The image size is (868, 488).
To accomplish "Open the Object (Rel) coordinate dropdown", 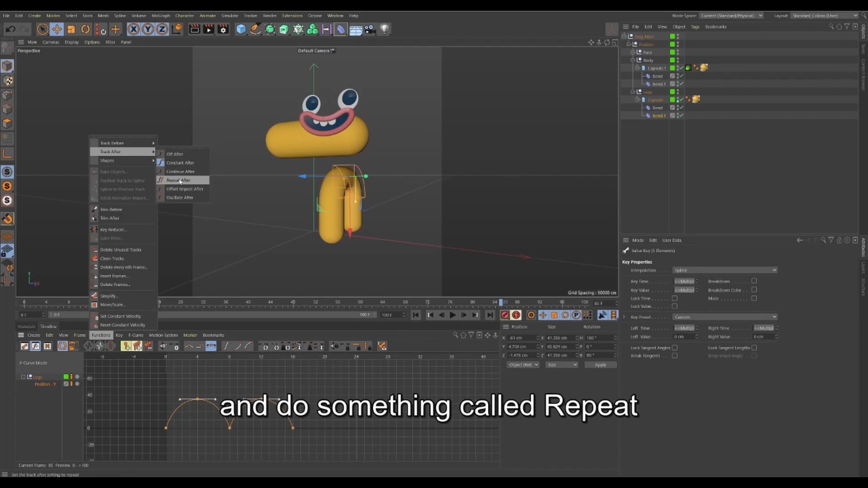I will click(523, 365).
